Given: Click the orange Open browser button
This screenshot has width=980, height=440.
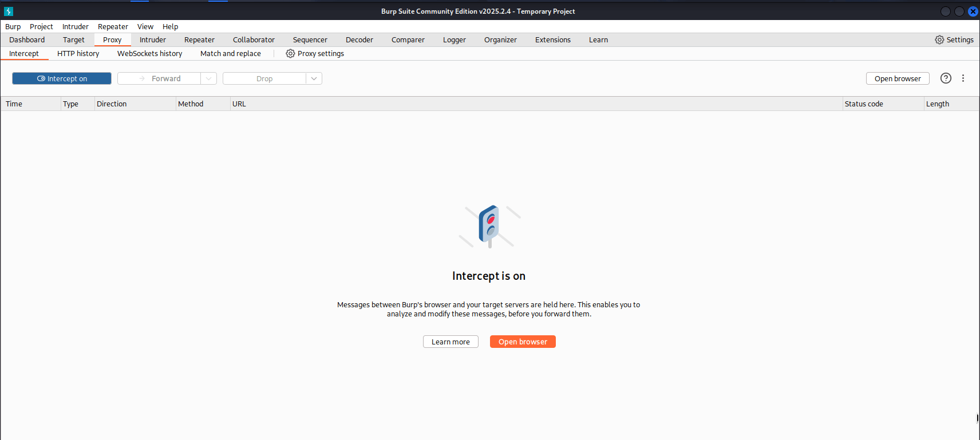Looking at the screenshot, I should [x=523, y=342].
